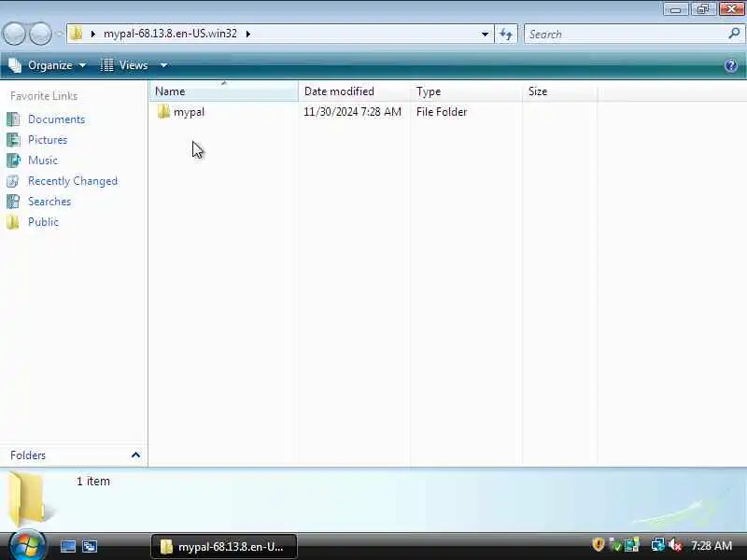This screenshot has height=560, width=747.
Task: Click the Recently Changed icon
Action: (13, 181)
